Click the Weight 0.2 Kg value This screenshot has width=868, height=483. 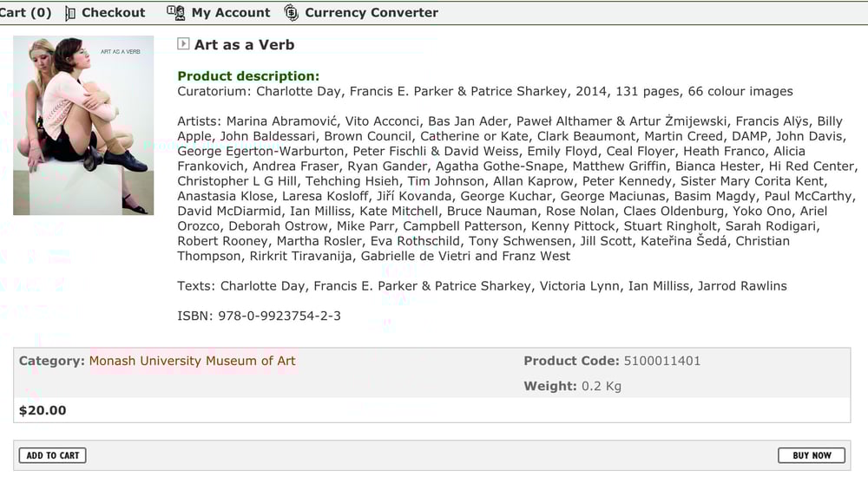[601, 386]
